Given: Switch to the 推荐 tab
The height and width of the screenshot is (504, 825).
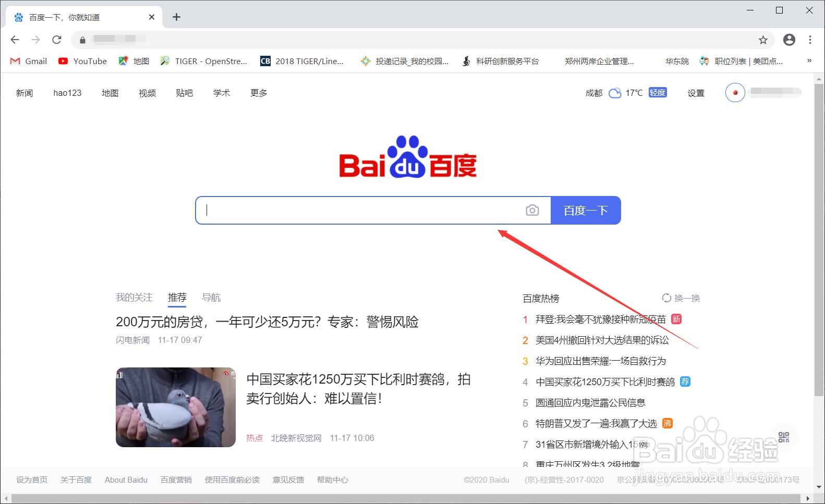Looking at the screenshot, I should pyautogui.click(x=177, y=298).
